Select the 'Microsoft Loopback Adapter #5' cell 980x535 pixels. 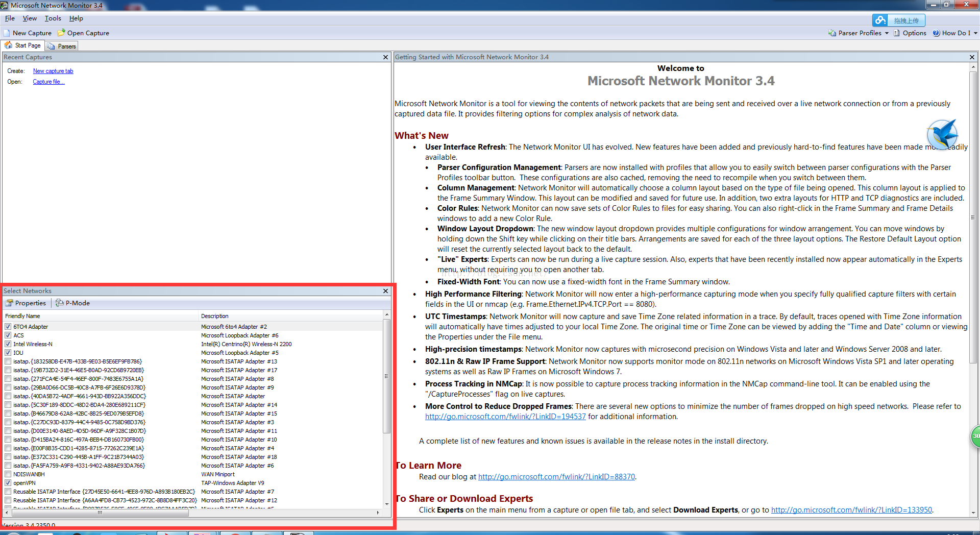240,353
